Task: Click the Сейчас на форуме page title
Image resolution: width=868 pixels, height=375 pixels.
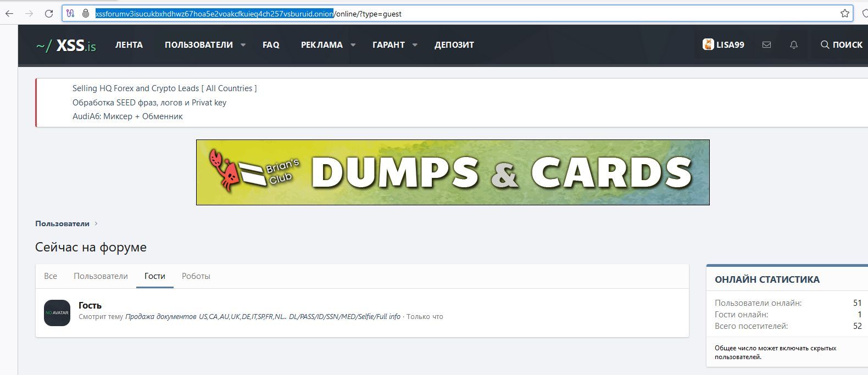Action: pos(91,247)
